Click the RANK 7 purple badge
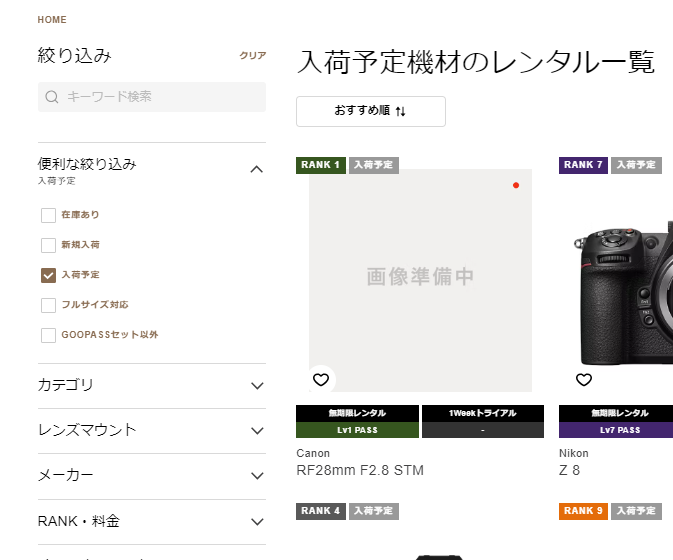Image resolution: width=673 pixels, height=560 pixels. tap(583, 165)
